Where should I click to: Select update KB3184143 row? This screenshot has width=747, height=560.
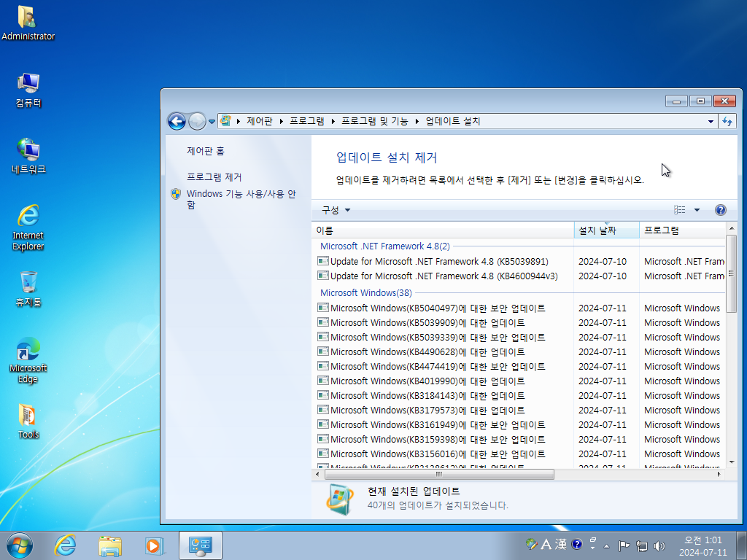tap(521, 396)
